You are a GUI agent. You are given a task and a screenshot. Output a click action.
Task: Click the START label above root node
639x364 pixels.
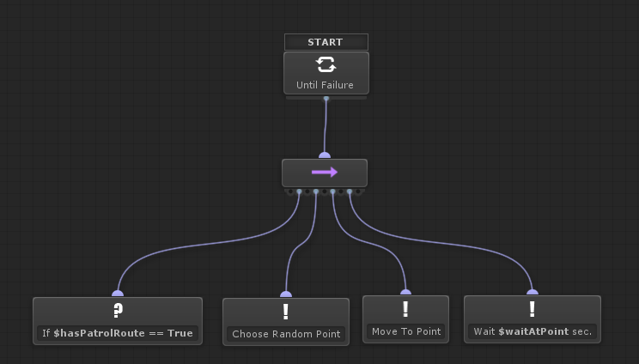click(x=326, y=42)
